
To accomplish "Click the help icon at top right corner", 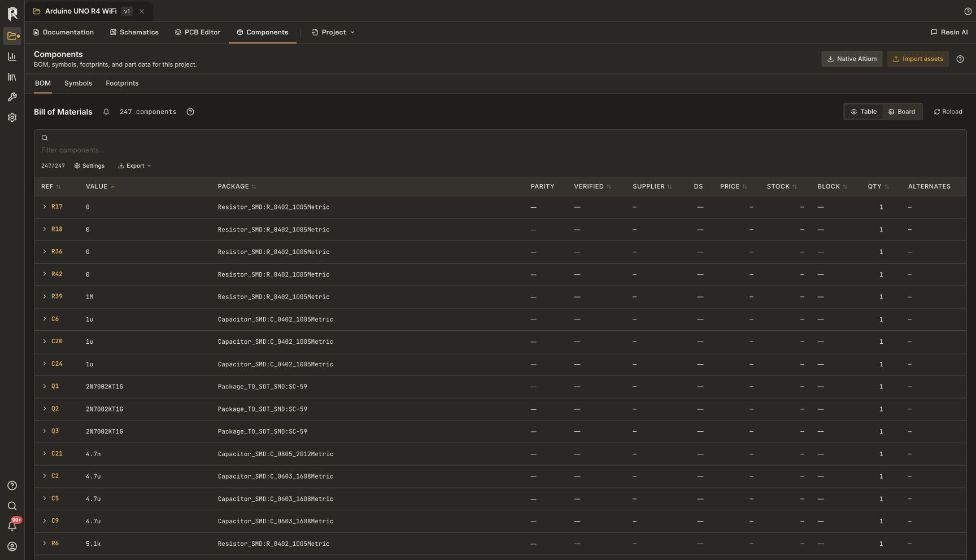I will coord(968,11).
